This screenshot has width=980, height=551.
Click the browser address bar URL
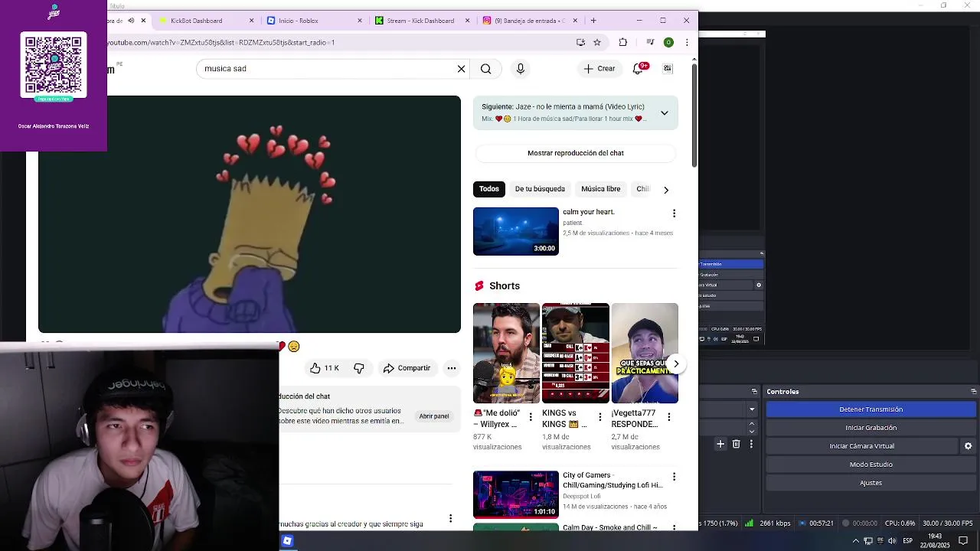[x=337, y=43]
